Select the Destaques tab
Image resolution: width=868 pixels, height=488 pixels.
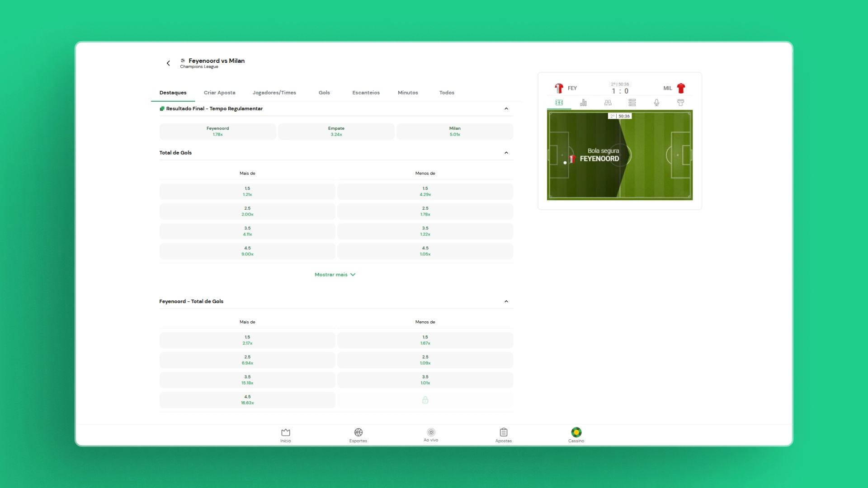(x=173, y=93)
